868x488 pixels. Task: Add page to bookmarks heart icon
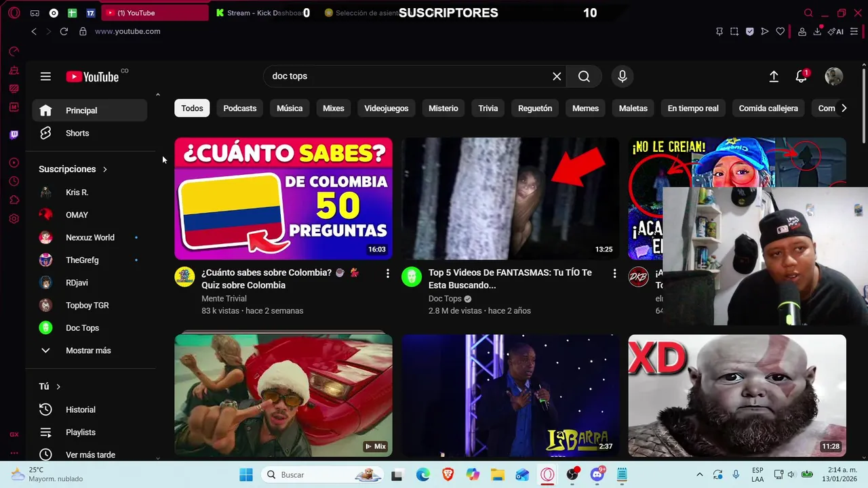pos(781,31)
